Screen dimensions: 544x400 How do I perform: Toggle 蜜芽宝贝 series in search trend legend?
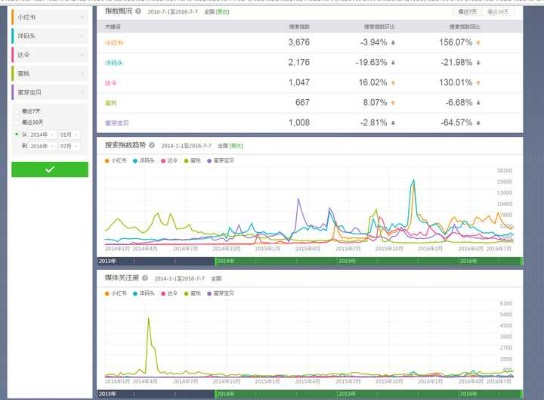[x=221, y=161]
